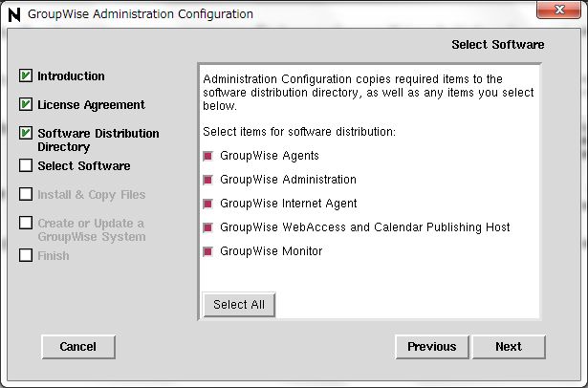The width and height of the screenshot is (588, 388).
Task: Click the 'GroupWise Administration' item text
Action: tap(288, 180)
